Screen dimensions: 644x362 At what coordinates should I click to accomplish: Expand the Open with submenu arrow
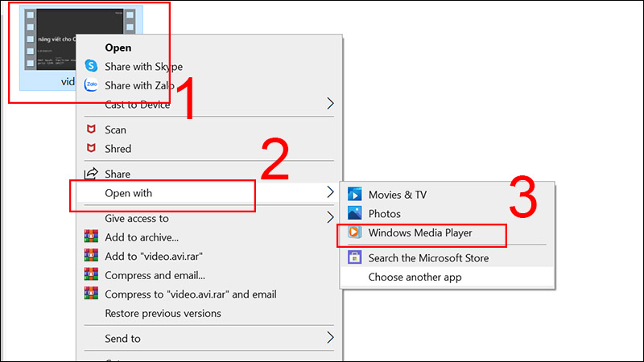coord(330,191)
